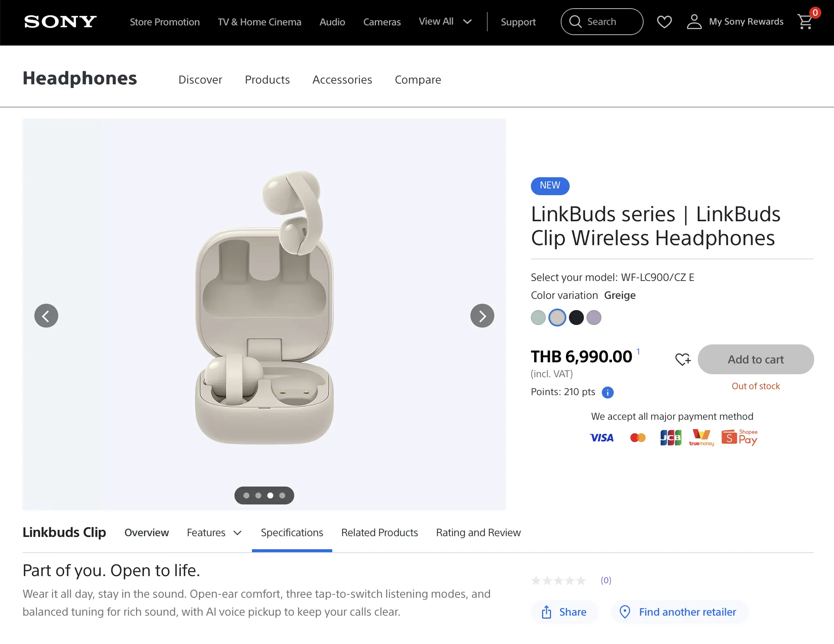The image size is (834, 644).
Task: Expand the View All navigation dropdown
Action: [445, 22]
